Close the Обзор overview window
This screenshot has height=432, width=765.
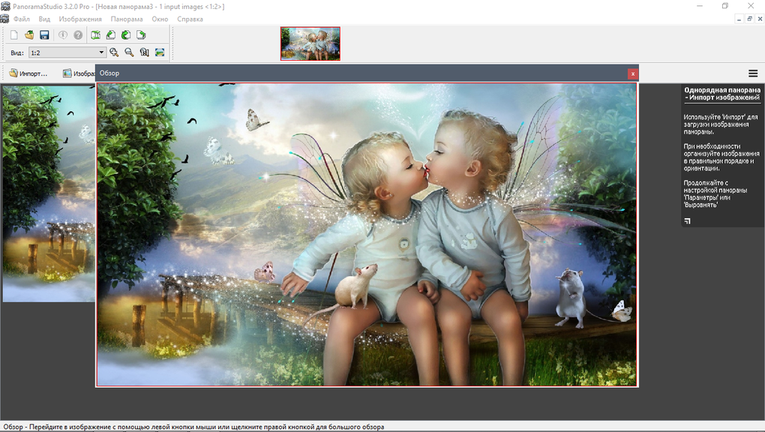point(632,74)
